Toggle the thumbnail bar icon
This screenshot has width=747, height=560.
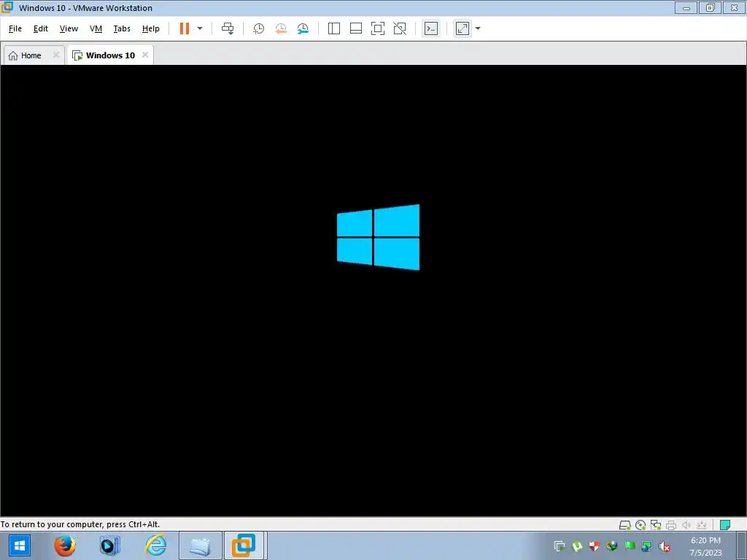[x=356, y=28]
